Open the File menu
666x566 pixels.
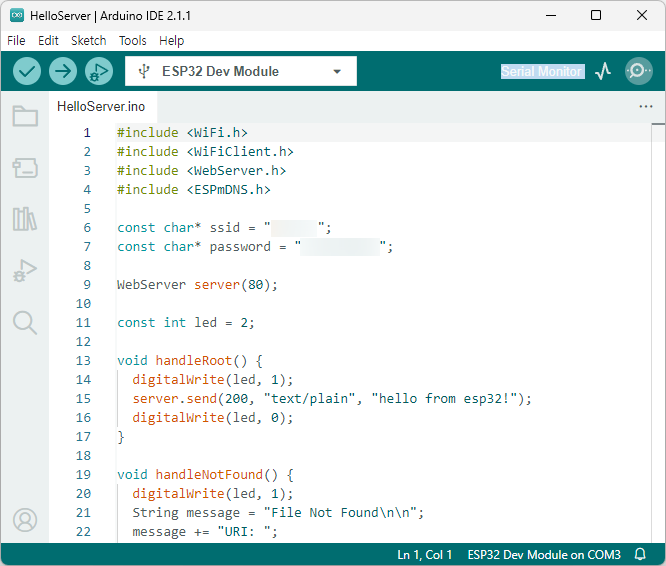(16, 41)
